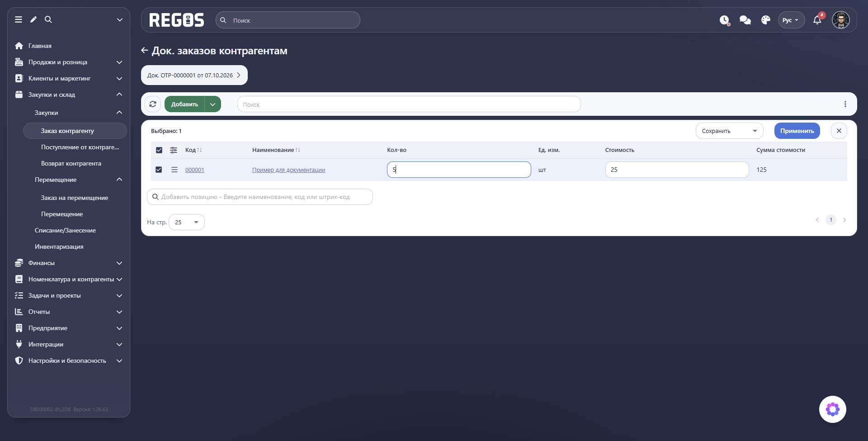Viewport: 868px width, 441px height.
Task: Open Пример для документации link
Action: click(x=288, y=170)
